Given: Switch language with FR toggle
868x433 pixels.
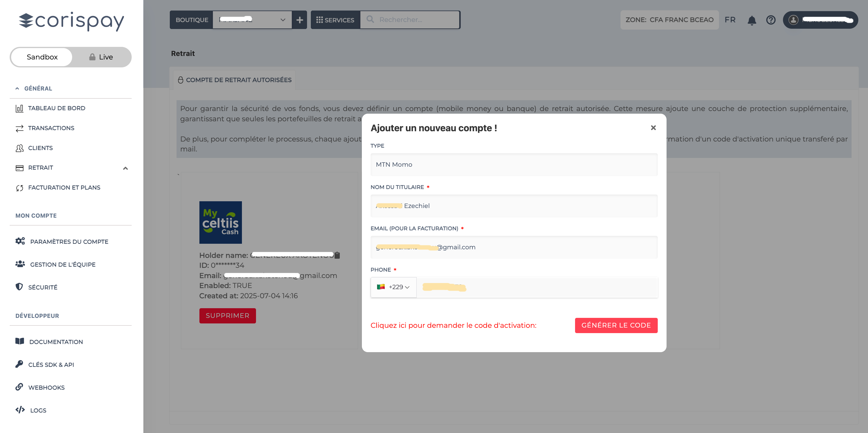Looking at the screenshot, I should tap(730, 20).
